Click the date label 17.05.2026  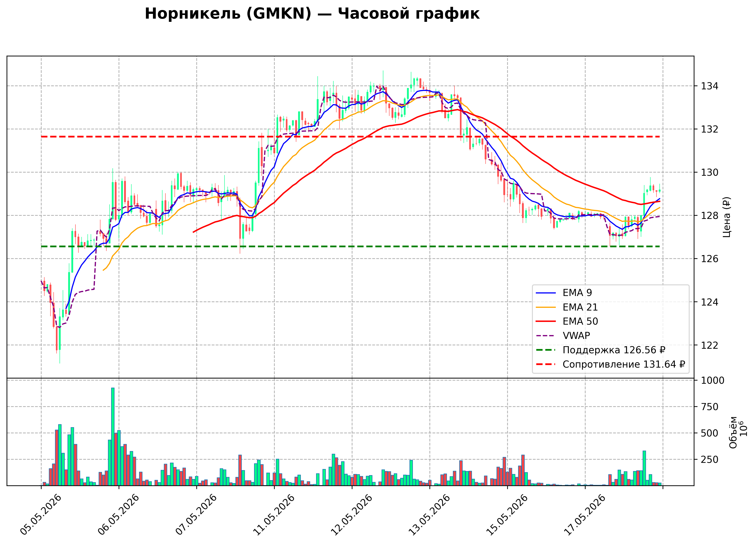[x=584, y=515]
